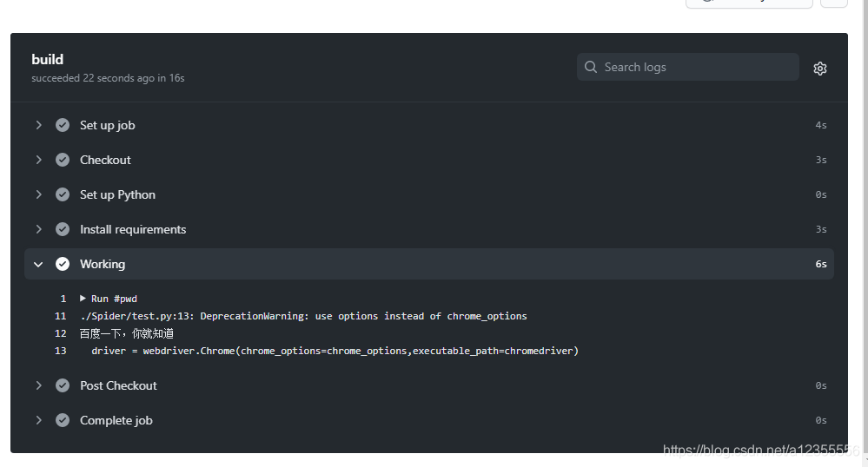Click the magnifier icon in Search logs
Screen dimensions: 868x467
coord(591,67)
